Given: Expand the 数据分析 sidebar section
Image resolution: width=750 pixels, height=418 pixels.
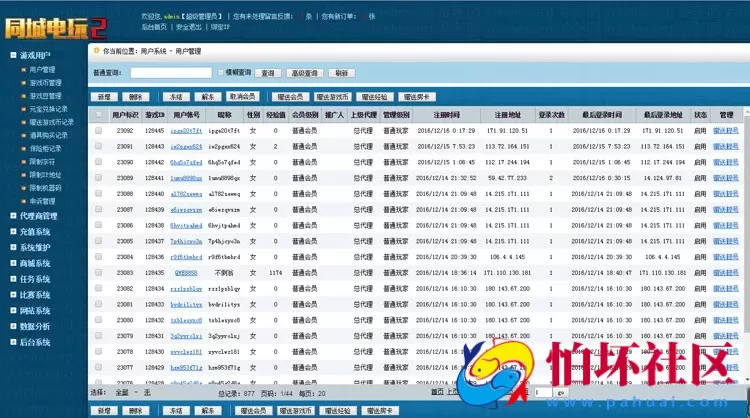Looking at the screenshot, I should coord(13,327).
